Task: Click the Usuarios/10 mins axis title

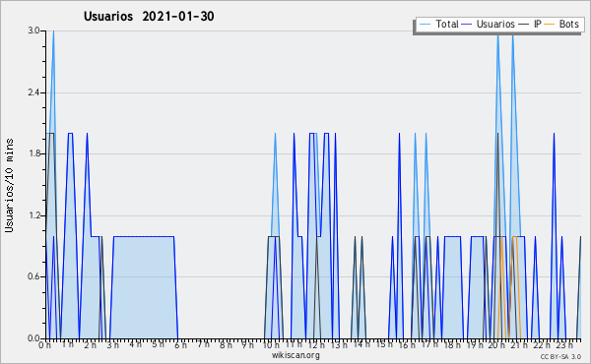Action: point(9,185)
